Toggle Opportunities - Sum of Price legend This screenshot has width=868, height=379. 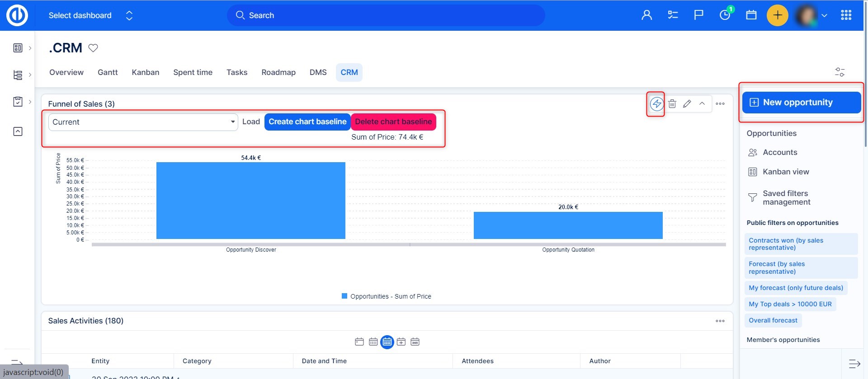pyautogui.click(x=387, y=296)
